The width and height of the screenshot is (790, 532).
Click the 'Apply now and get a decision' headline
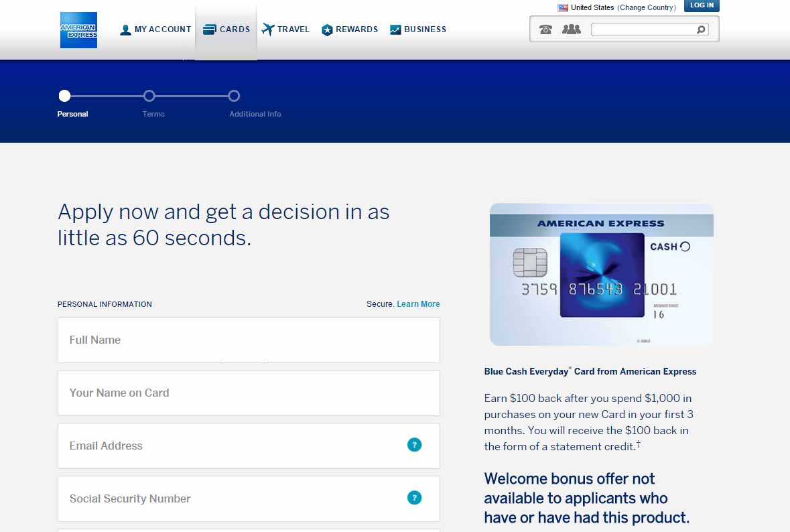(x=224, y=224)
